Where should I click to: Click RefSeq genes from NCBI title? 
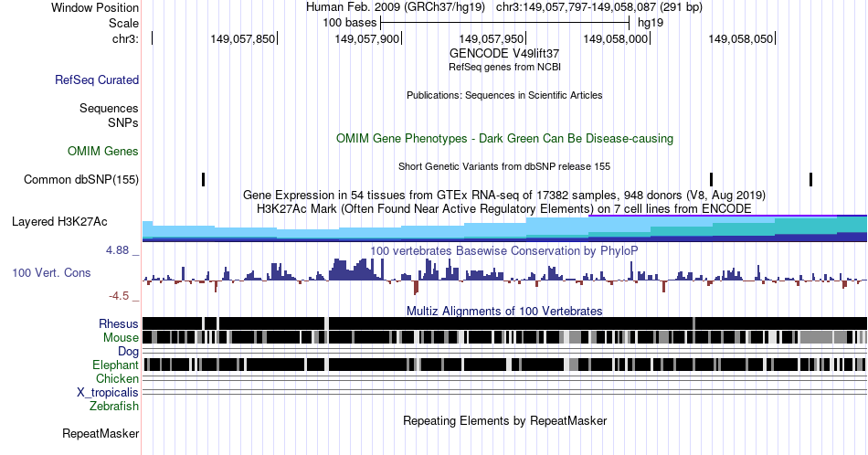(x=504, y=67)
